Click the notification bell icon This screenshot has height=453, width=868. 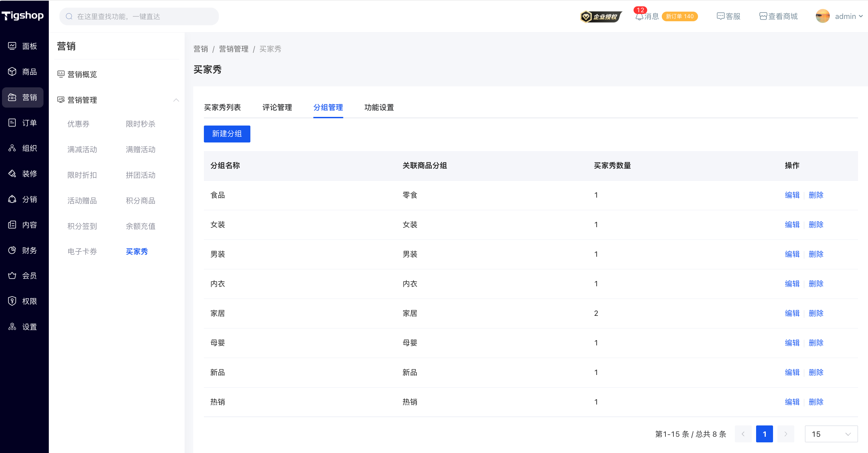(639, 17)
